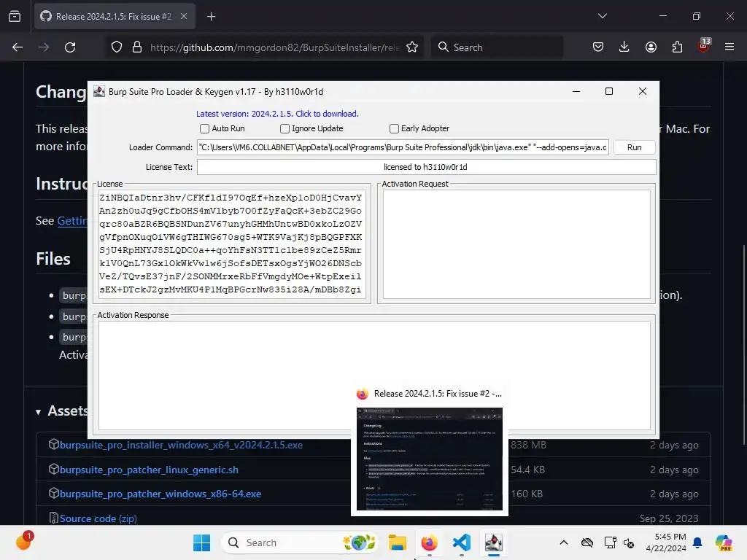Screen dimensions: 747x560
Task: Show hidden system tray icons
Action: point(564,542)
